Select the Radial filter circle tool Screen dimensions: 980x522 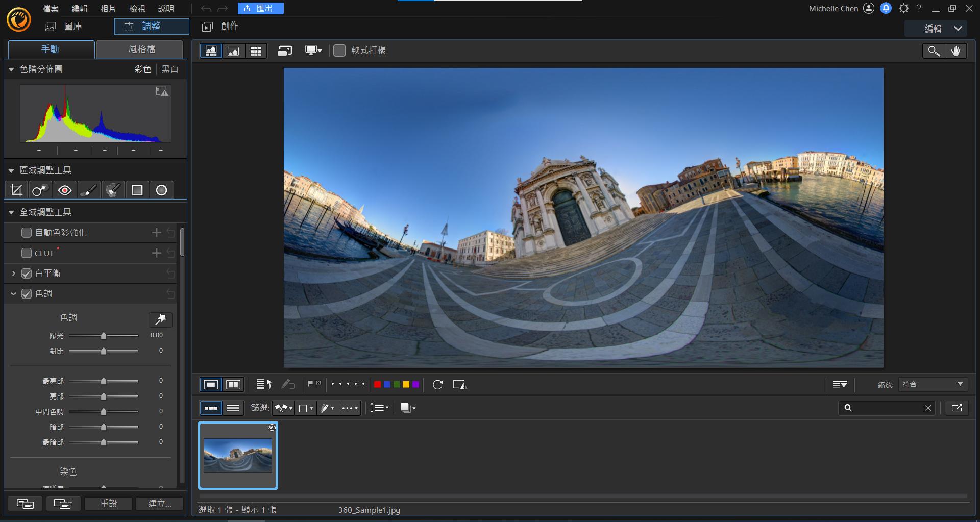(x=161, y=190)
